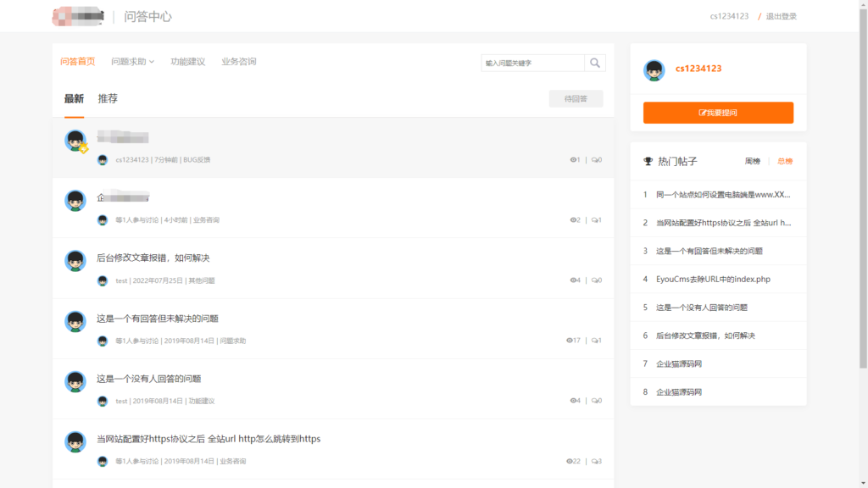Switch hot posts ranking to 周榜
This screenshot has height=488, width=868.
[x=751, y=161]
